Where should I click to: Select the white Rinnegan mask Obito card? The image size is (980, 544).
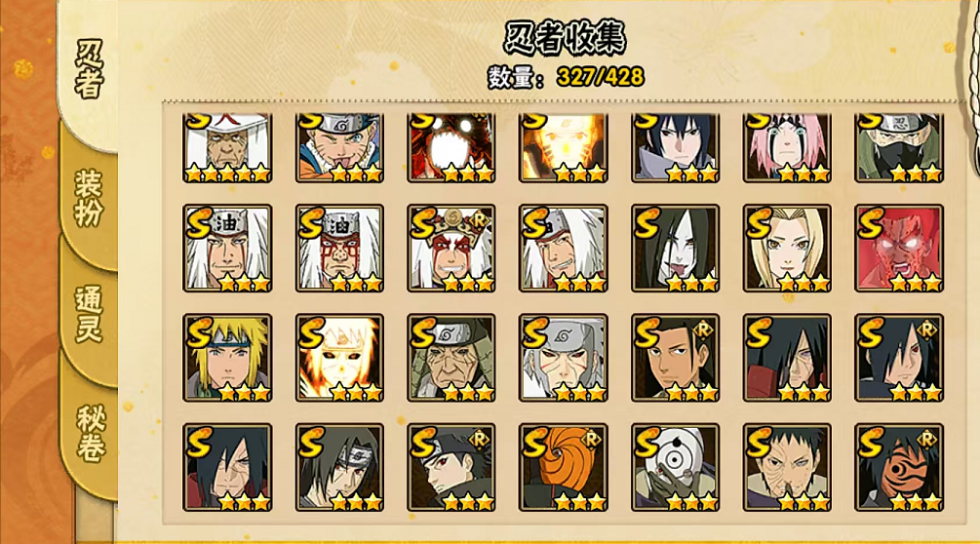(675, 467)
